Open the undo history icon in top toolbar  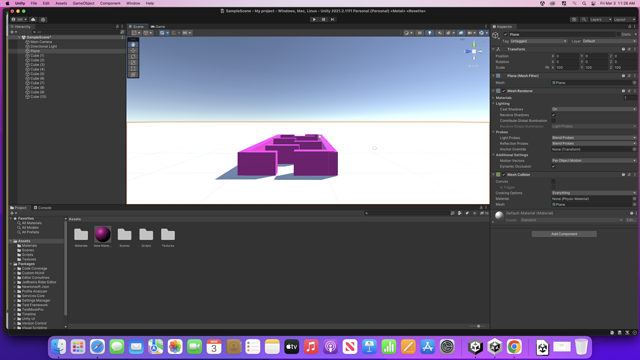pyautogui.click(x=574, y=19)
